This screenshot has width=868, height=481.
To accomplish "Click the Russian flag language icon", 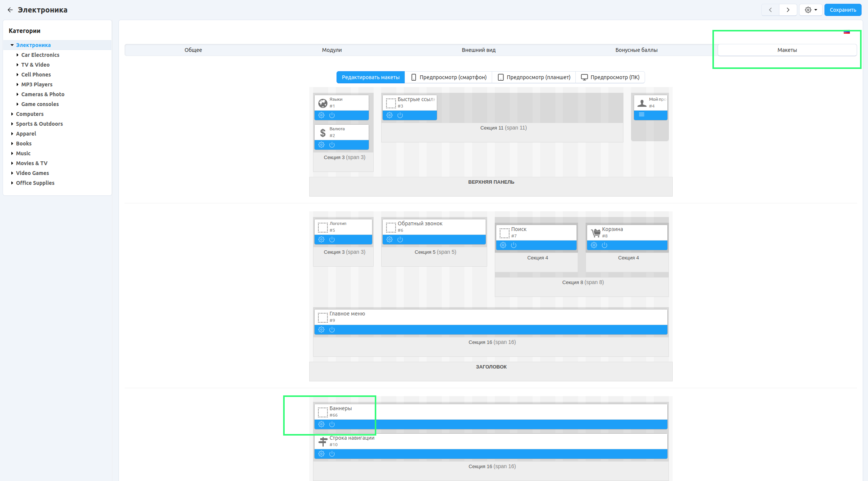I will [x=847, y=32].
